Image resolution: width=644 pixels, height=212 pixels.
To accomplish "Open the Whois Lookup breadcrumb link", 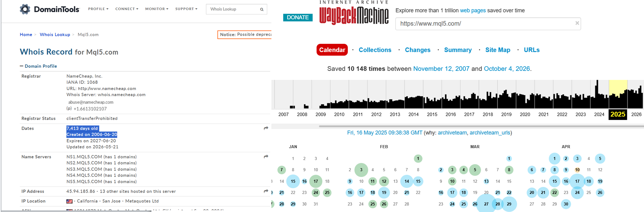I will coord(55,34).
